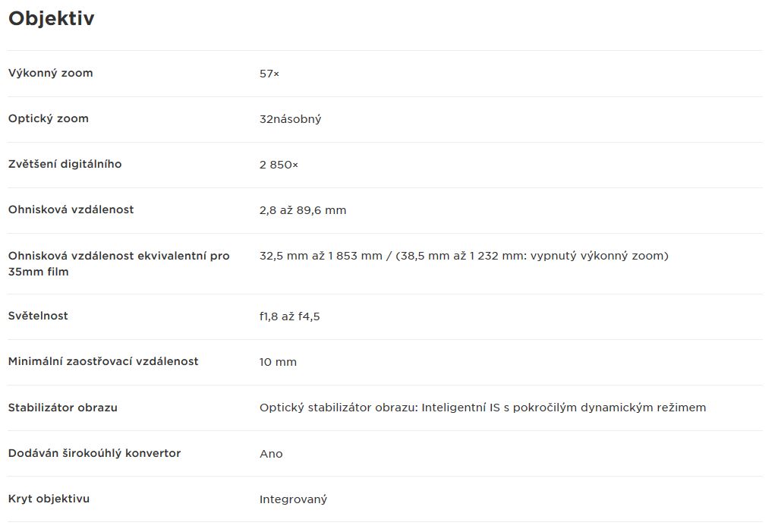The width and height of the screenshot is (778, 532).
Task: Click the Ano converter value
Action: (x=271, y=454)
